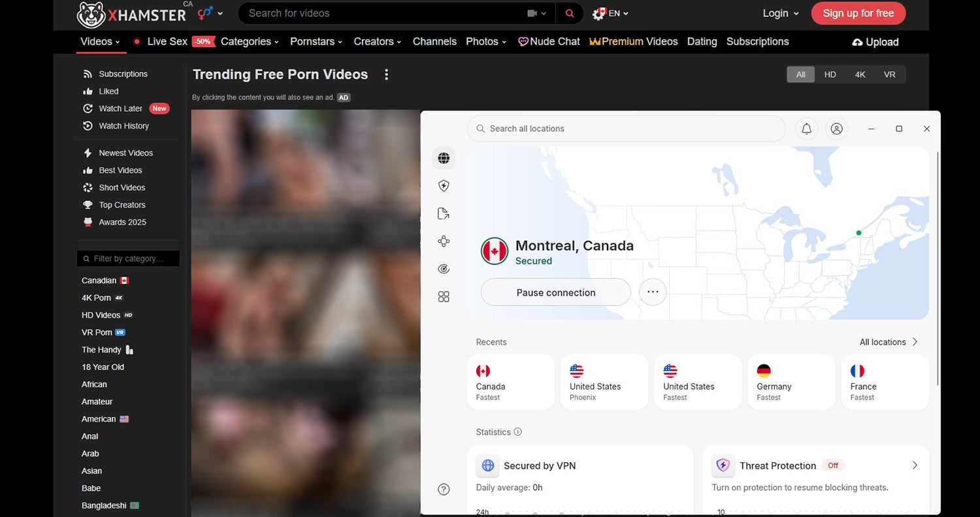This screenshot has width=980, height=517.
Task: Open the three-dot menu beside Trending heading
Action: 386,74
